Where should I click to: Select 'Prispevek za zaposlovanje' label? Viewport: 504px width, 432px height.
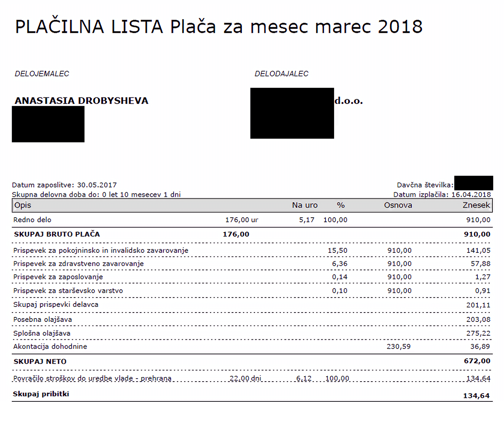58,277
